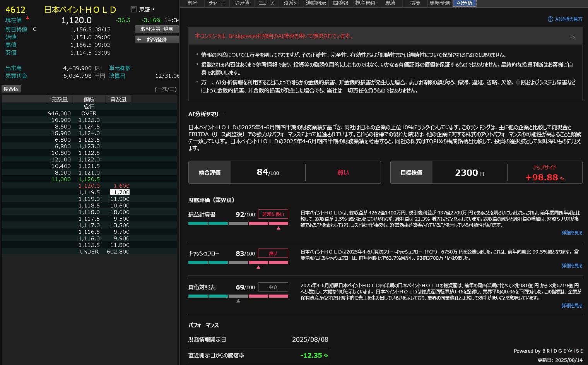Image resolution: width=588 pixels, height=365 pixels.
Task: Click the 複合板 button
Action: pyautogui.click(x=11, y=89)
